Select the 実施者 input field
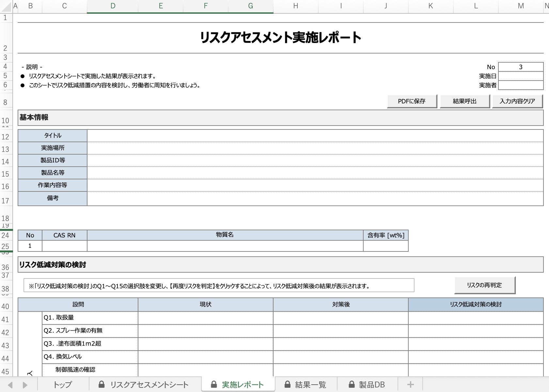549x392 pixels. point(520,85)
